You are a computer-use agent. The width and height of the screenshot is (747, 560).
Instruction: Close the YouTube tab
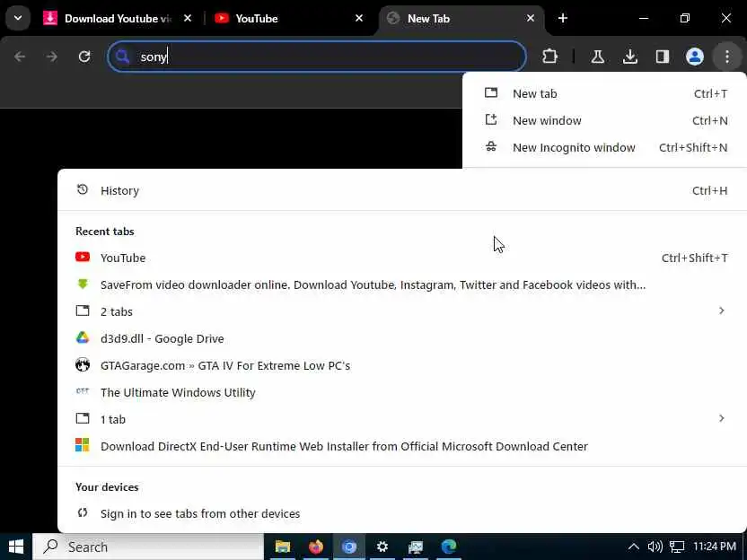pos(359,18)
